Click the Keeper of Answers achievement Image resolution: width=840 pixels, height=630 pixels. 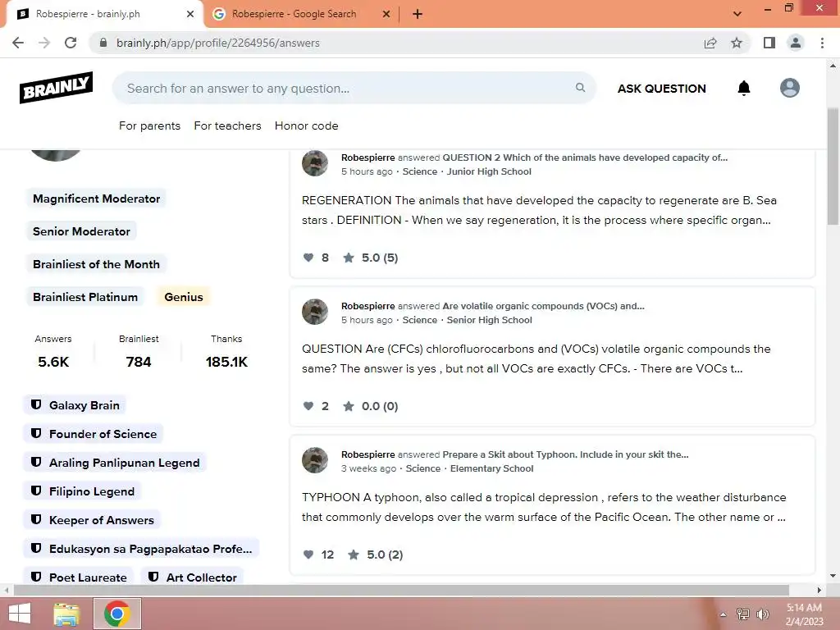click(92, 519)
